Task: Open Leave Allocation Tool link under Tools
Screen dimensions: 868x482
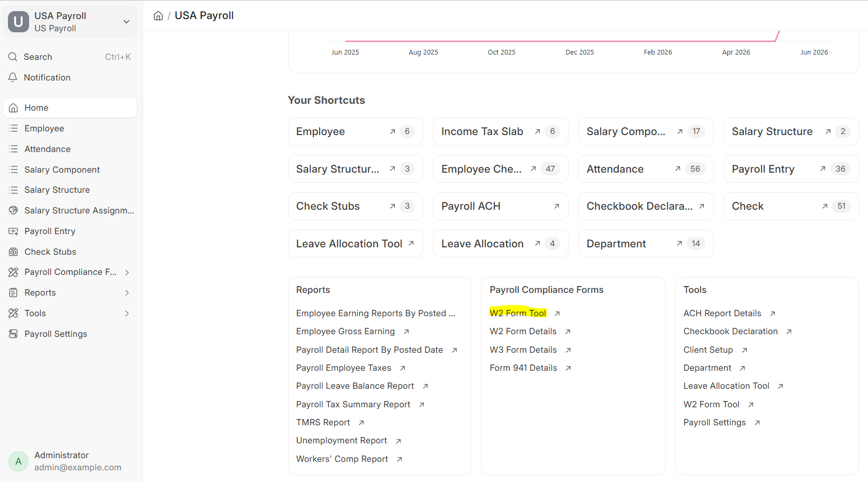Action: [726, 386]
